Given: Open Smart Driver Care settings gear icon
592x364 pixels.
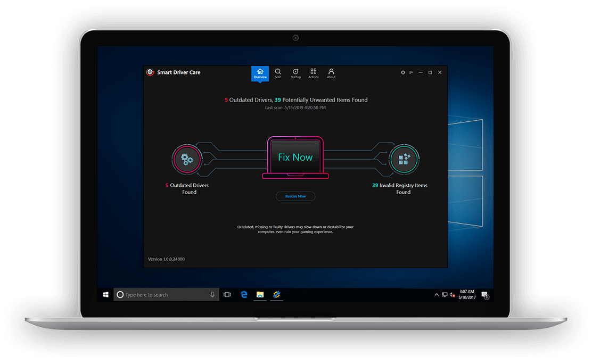Looking at the screenshot, I should pyautogui.click(x=403, y=72).
